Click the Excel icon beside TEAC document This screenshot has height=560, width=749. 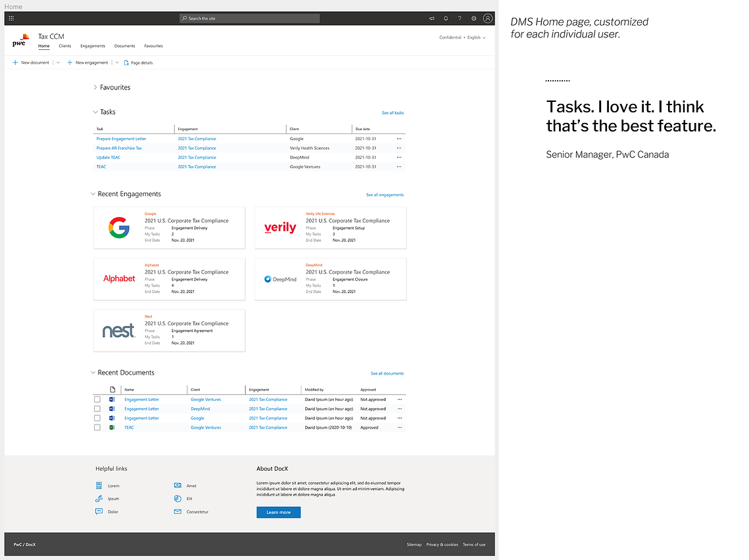pyautogui.click(x=112, y=427)
